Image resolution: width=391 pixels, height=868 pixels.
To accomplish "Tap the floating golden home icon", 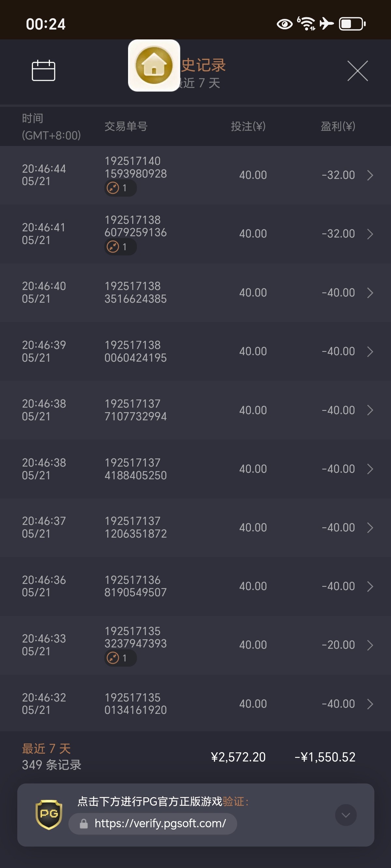I will (154, 65).
